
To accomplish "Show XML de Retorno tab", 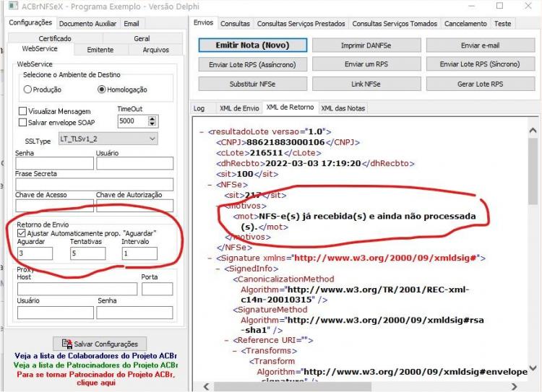I will tap(291, 108).
